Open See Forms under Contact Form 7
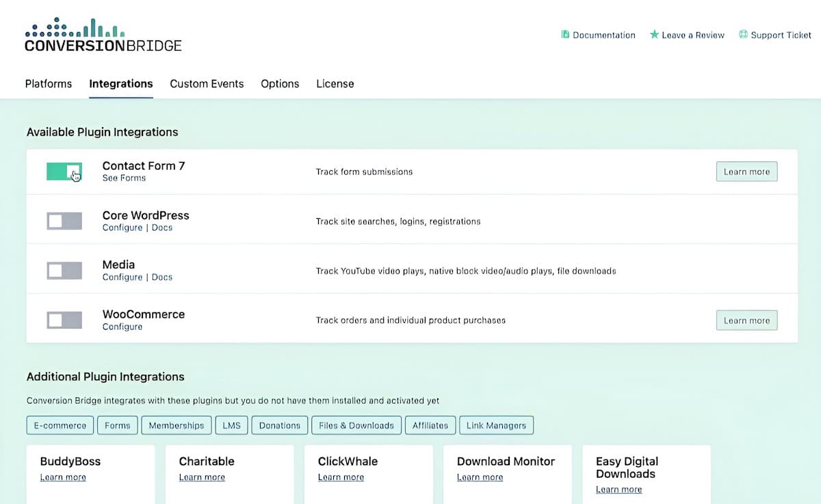Viewport: 821px width, 504px height. point(124,178)
